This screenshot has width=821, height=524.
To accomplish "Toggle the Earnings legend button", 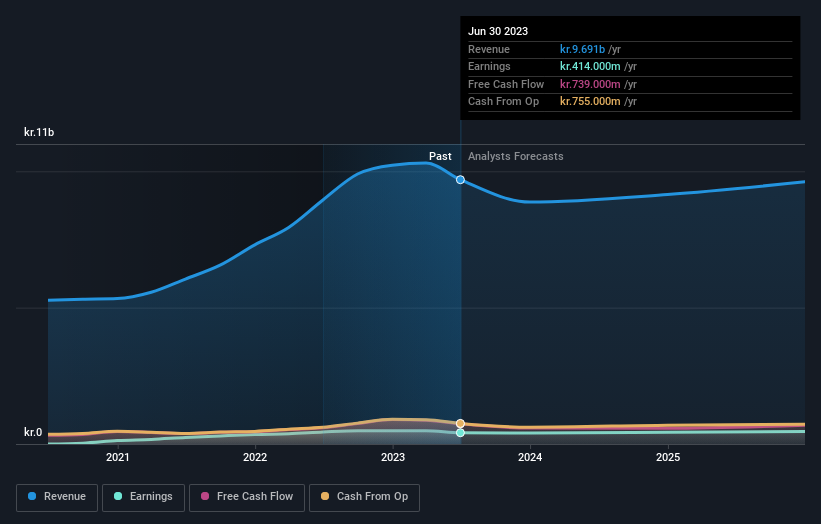I will point(143,497).
